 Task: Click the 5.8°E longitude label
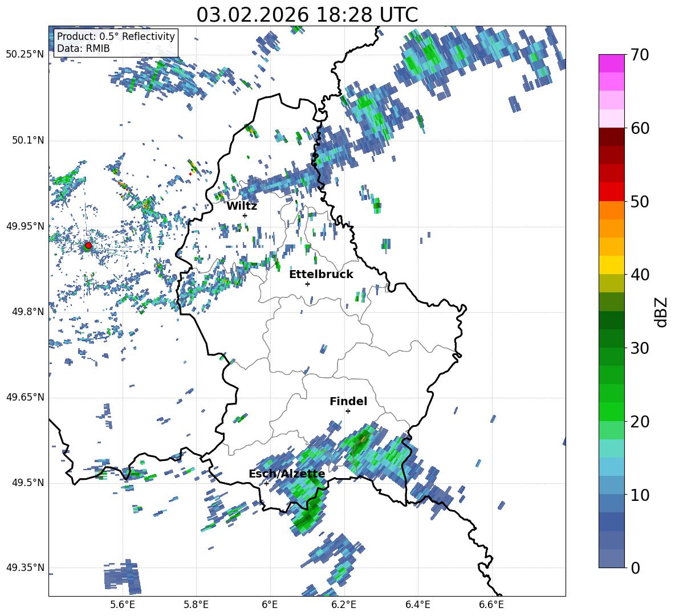point(196,605)
